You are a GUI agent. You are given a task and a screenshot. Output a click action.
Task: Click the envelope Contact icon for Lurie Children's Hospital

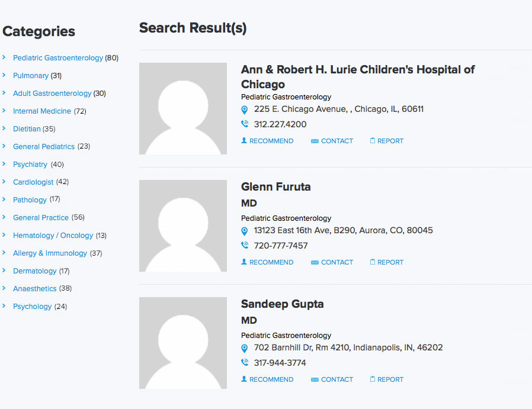[x=315, y=141]
